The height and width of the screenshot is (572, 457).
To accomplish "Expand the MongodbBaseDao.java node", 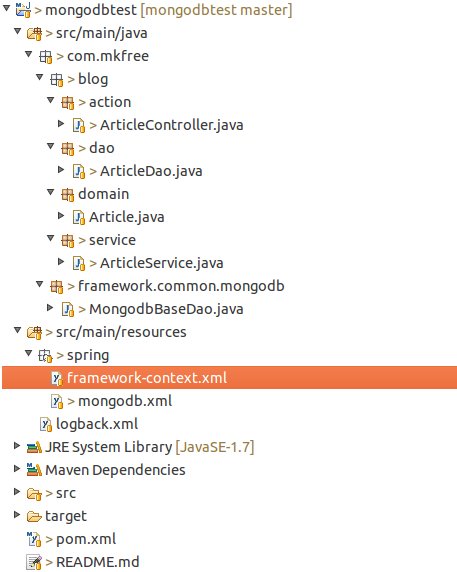I will coord(50,308).
